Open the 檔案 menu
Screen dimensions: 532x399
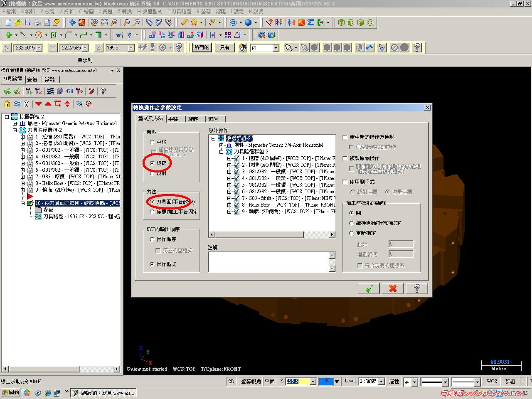click(9, 12)
